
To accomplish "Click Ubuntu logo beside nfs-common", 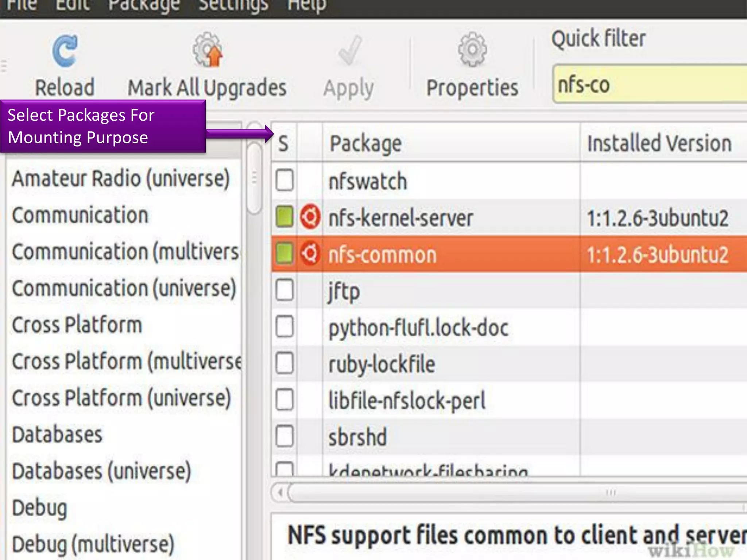I will pos(310,253).
